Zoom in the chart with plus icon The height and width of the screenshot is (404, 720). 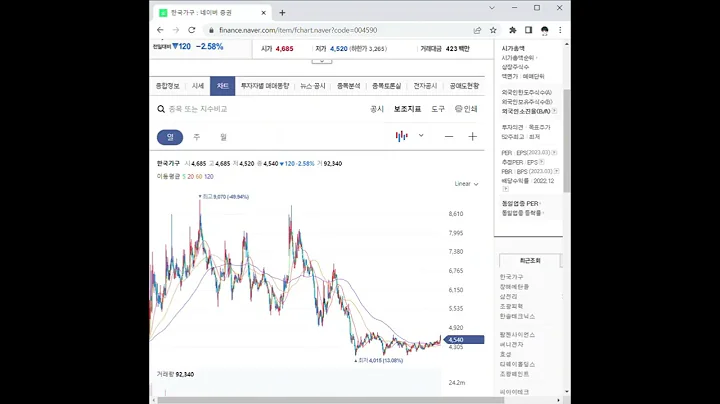[472, 136]
